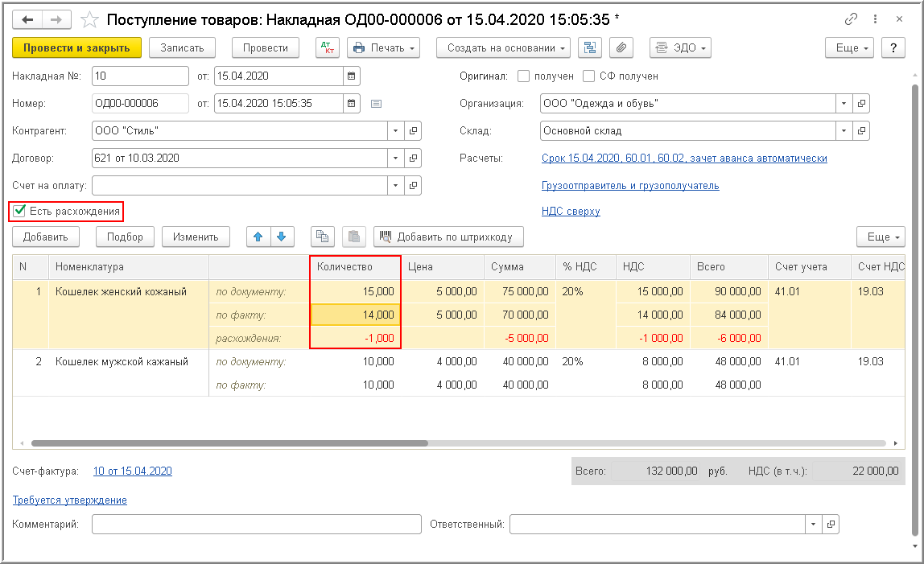
Task: Open the related documents structure icon
Action: [x=590, y=47]
